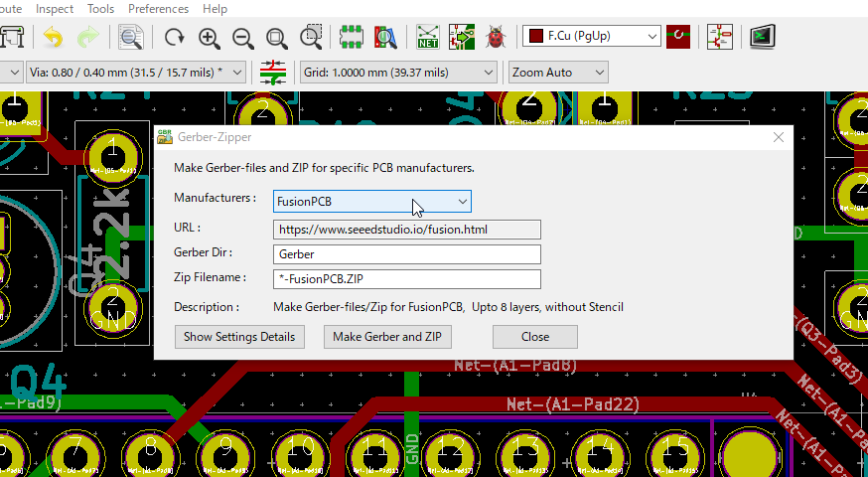The width and height of the screenshot is (868, 477).
Task: Run design rules check ladybug icon
Action: pyautogui.click(x=496, y=37)
